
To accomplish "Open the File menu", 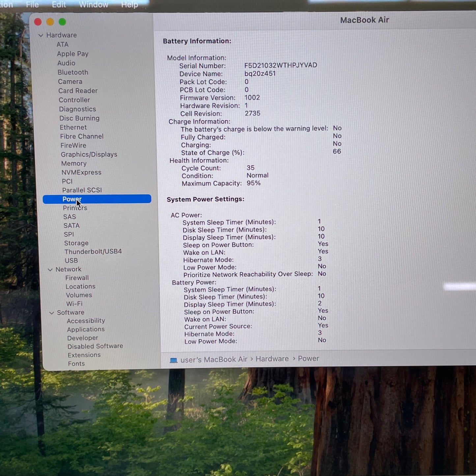I will pyautogui.click(x=32, y=5).
